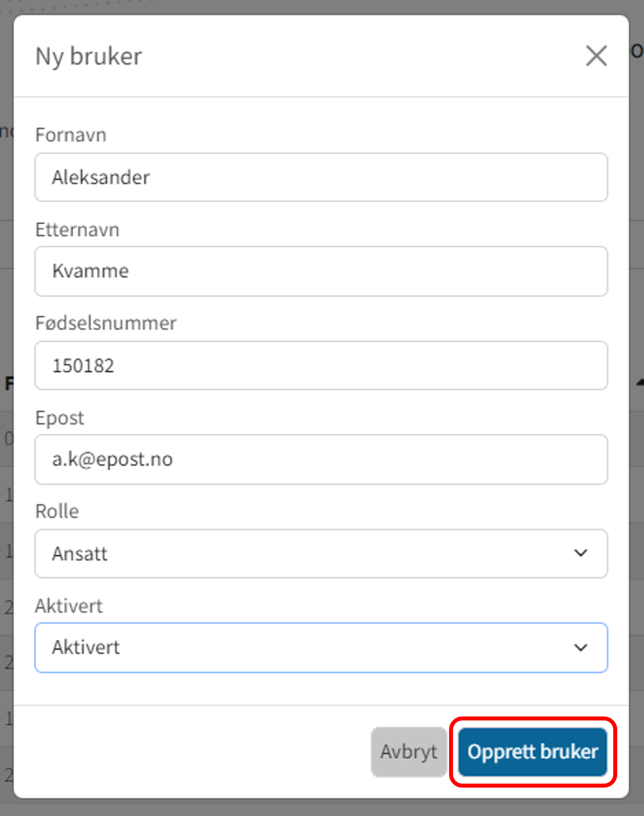Click the Etternavn label
The height and width of the screenshot is (816, 644).
78,230
